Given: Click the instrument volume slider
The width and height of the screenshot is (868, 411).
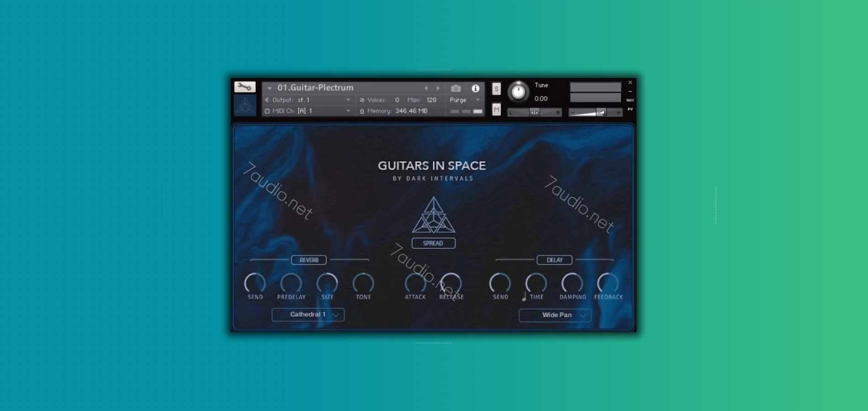Looking at the screenshot, I should [595, 112].
